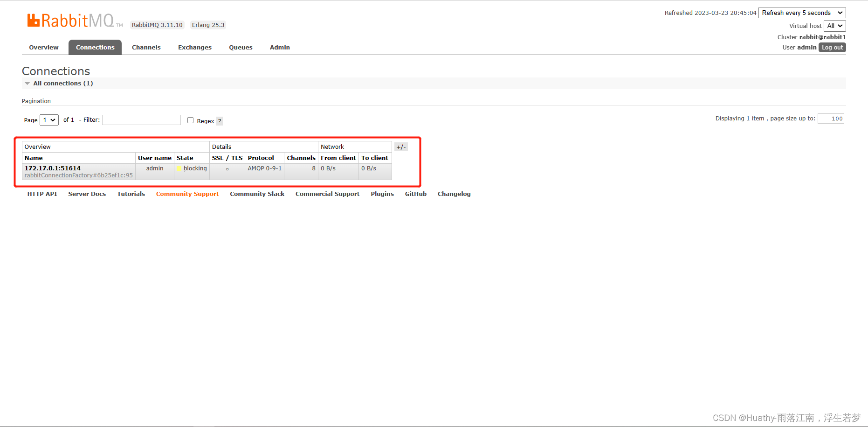This screenshot has height=427, width=868.
Task: Open the Virtual host dropdown
Action: pyautogui.click(x=834, y=26)
